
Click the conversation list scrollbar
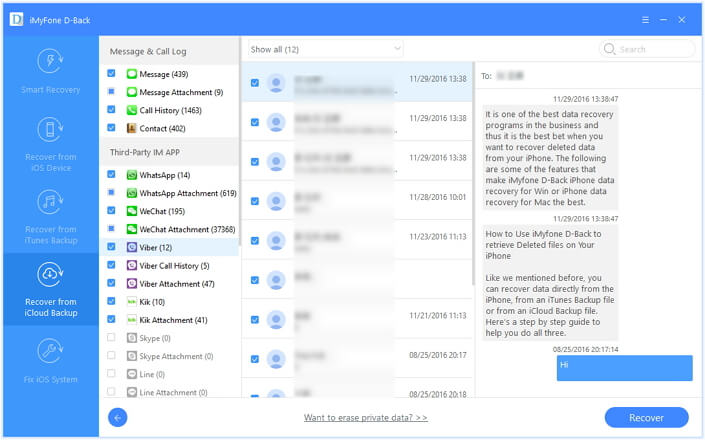473,175
